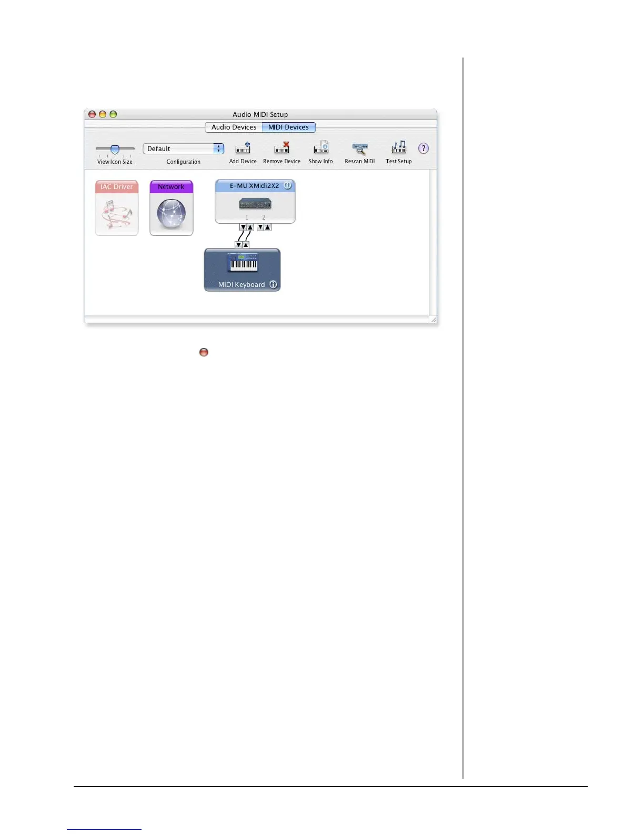This screenshot has width=644, height=834.
Task: Click the View Icon Size slider handle
Action: coord(115,150)
